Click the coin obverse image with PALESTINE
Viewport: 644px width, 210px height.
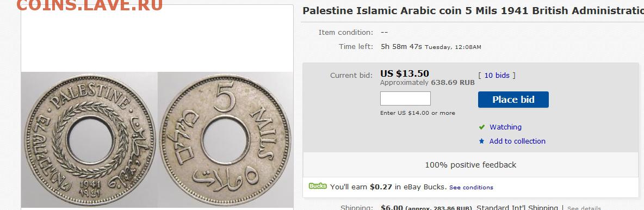90,140
